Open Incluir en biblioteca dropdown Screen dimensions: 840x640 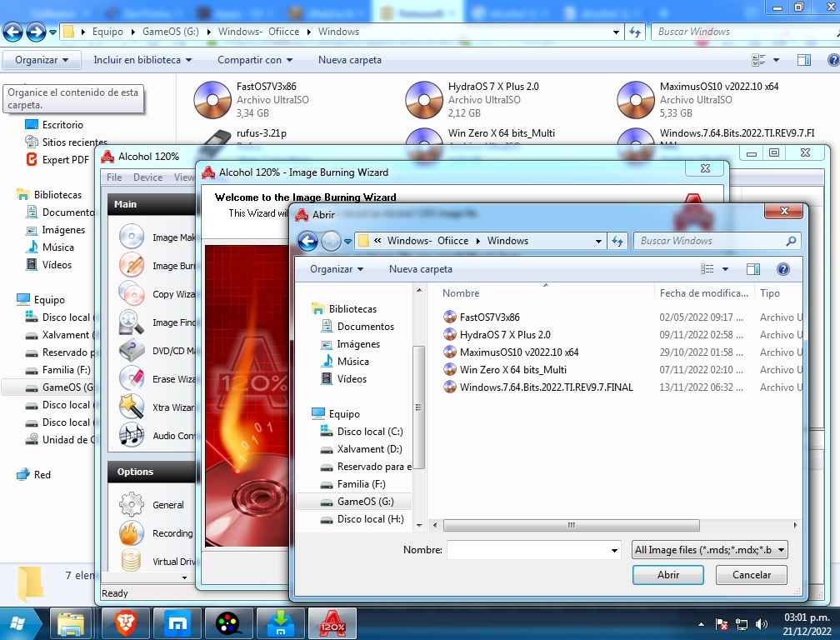[x=142, y=60]
